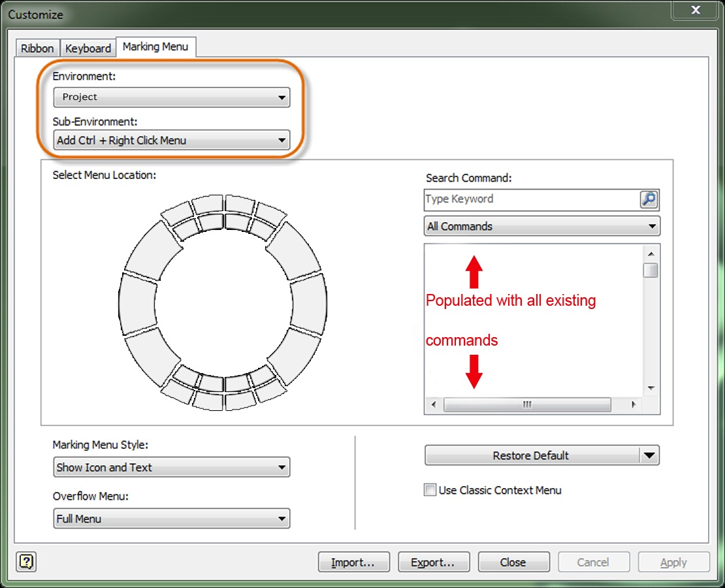Click the Import... button
This screenshot has width=725, height=588.
pos(353,563)
